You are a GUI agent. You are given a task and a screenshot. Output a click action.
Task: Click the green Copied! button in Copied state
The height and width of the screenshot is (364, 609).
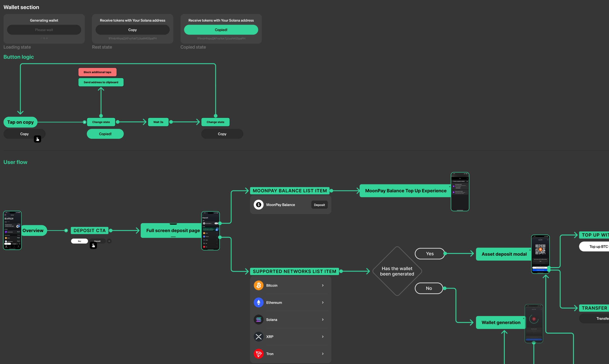pos(221,30)
